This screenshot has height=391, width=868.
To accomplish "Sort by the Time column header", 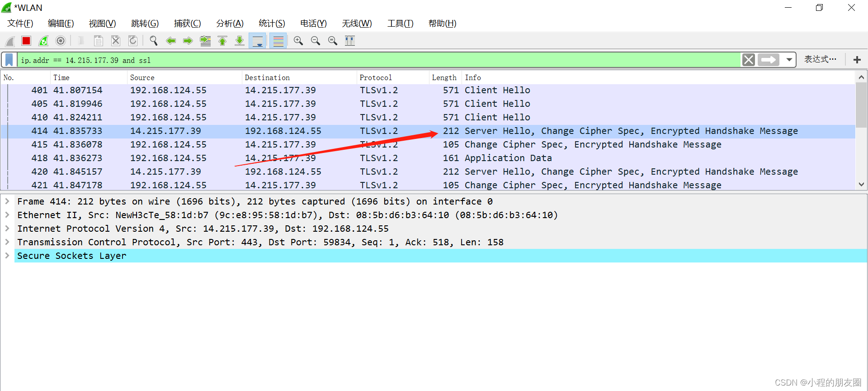I will tap(89, 78).
